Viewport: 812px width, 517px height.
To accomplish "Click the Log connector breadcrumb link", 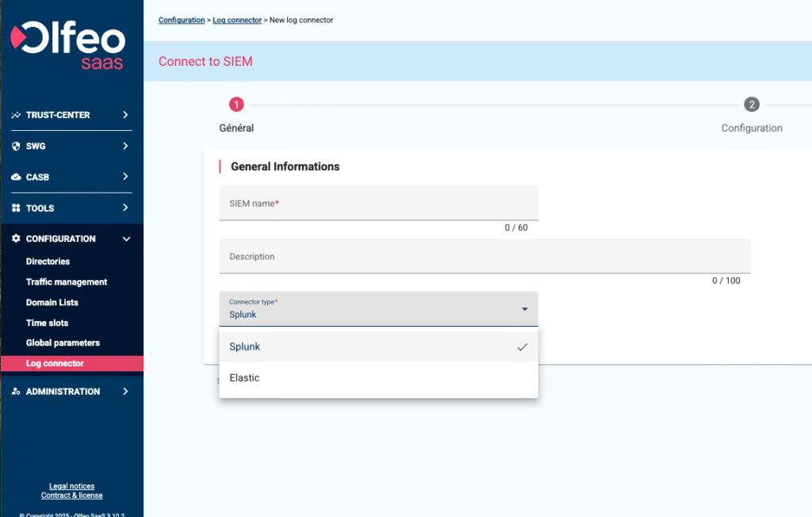I will click(x=237, y=20).
